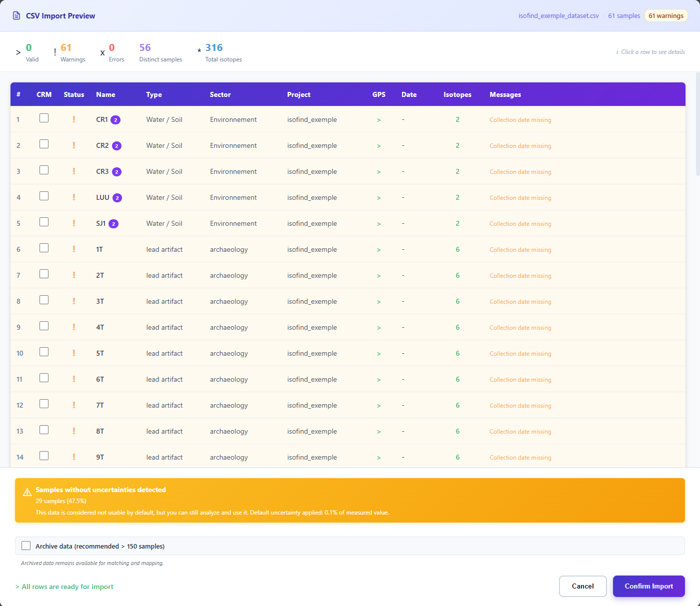Click the GPS indicator in the SJ1 row
Screen dimensions: 700x606
378,224
